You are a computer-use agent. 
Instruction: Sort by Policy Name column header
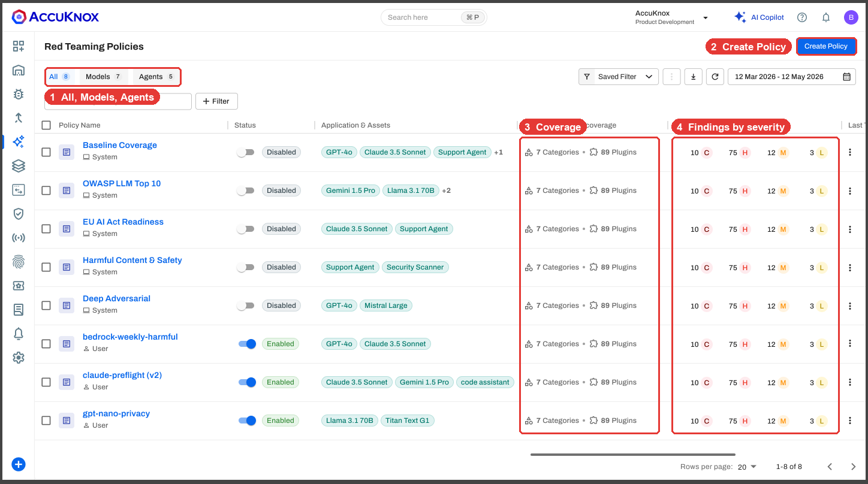click(80, 125)
